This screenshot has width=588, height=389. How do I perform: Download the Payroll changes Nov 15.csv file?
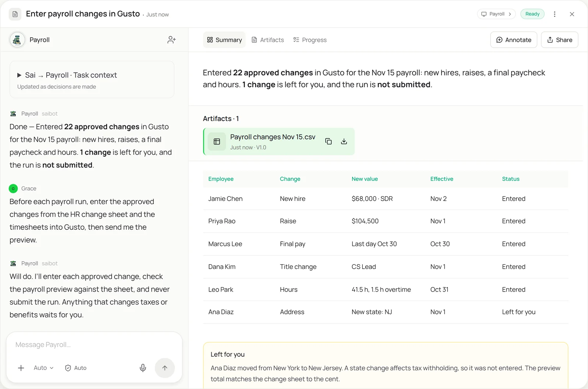pos(344,141)
